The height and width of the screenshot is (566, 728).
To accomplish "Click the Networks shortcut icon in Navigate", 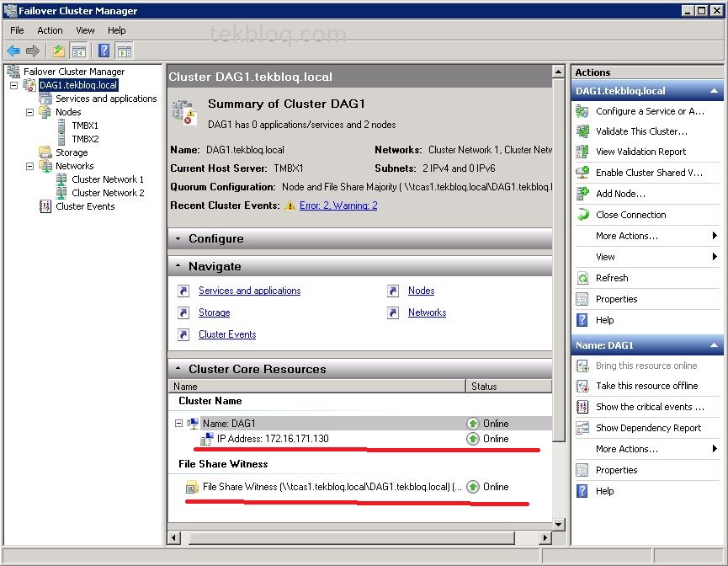I will [x=393, y=312].
